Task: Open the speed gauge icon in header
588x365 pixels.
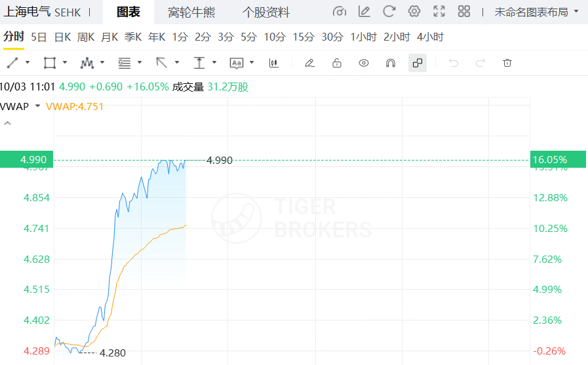Action: (340, 12)
